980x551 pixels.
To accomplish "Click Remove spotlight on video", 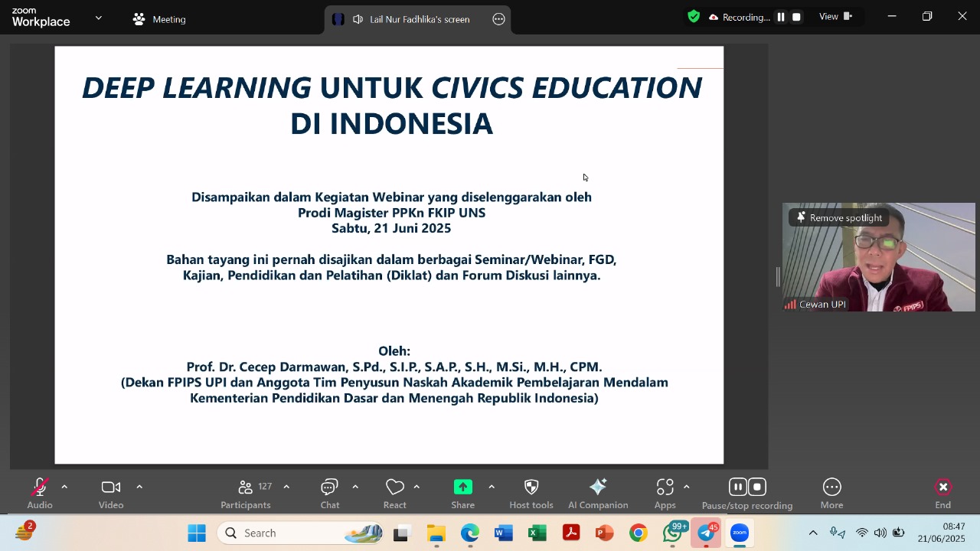I will point(839,218).
